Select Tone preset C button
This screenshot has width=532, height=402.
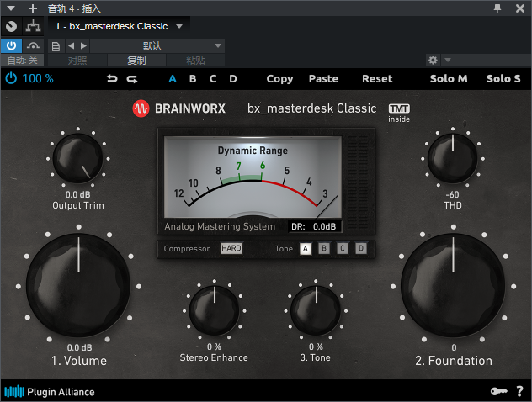343,248
